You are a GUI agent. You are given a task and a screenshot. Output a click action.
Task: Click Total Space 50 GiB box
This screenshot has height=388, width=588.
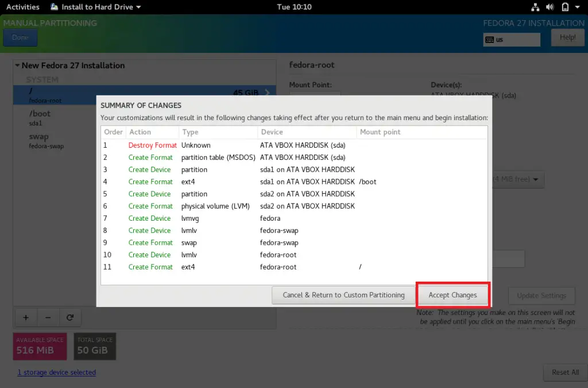point(95,346)
